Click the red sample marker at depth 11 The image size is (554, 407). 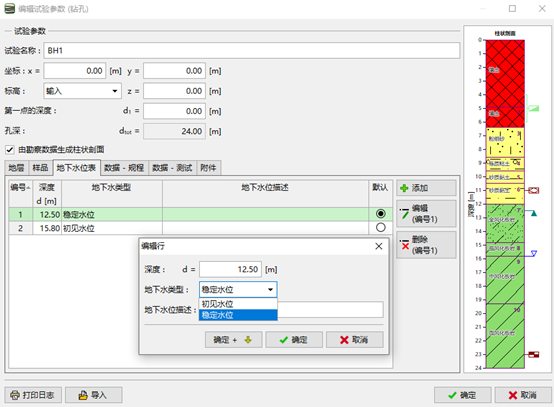point(534,191)
